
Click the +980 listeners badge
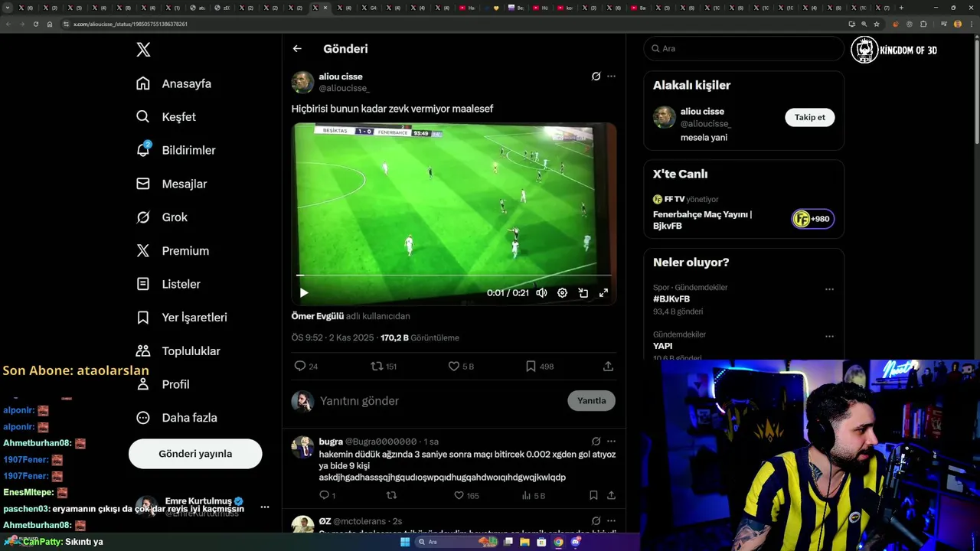[812, 219]
